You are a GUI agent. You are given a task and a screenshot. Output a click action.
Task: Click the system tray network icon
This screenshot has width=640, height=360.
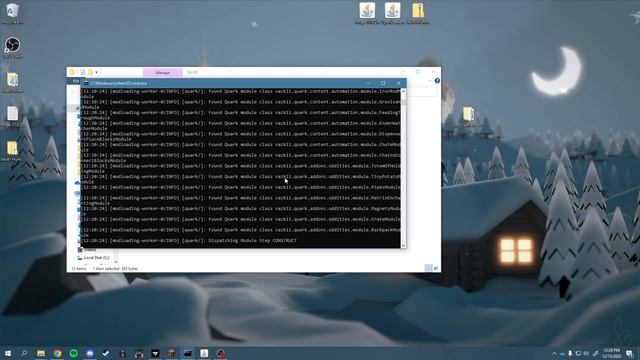[578, 353]
